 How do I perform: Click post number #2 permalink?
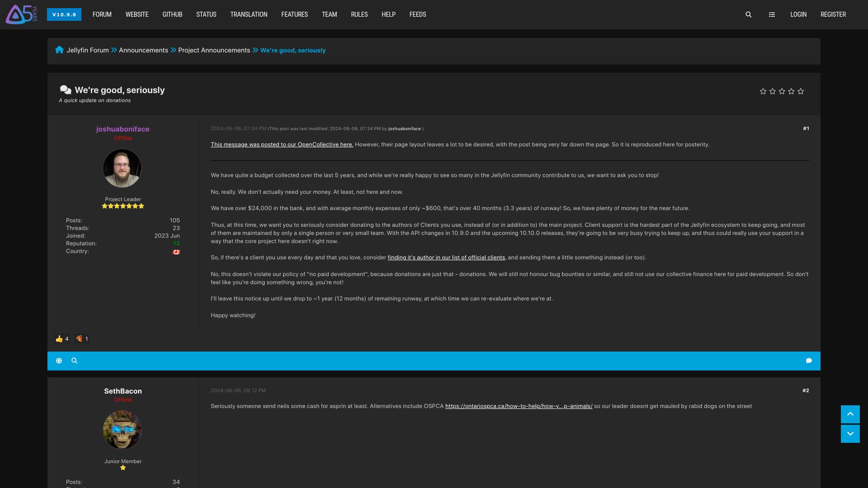pos(806,390)
